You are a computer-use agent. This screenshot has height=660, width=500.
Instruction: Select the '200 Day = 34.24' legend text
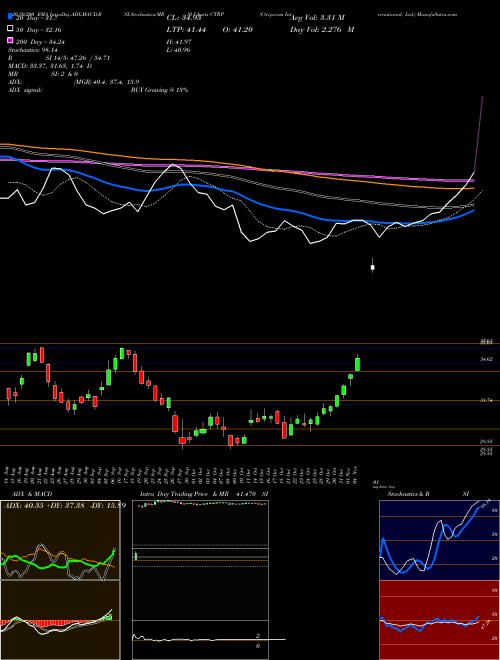coord(40,42)
